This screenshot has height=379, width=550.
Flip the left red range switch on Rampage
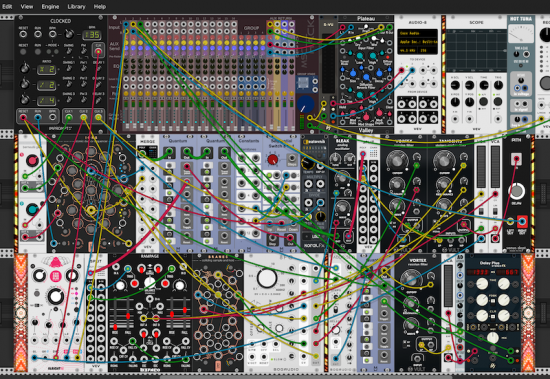pos(141,270)
